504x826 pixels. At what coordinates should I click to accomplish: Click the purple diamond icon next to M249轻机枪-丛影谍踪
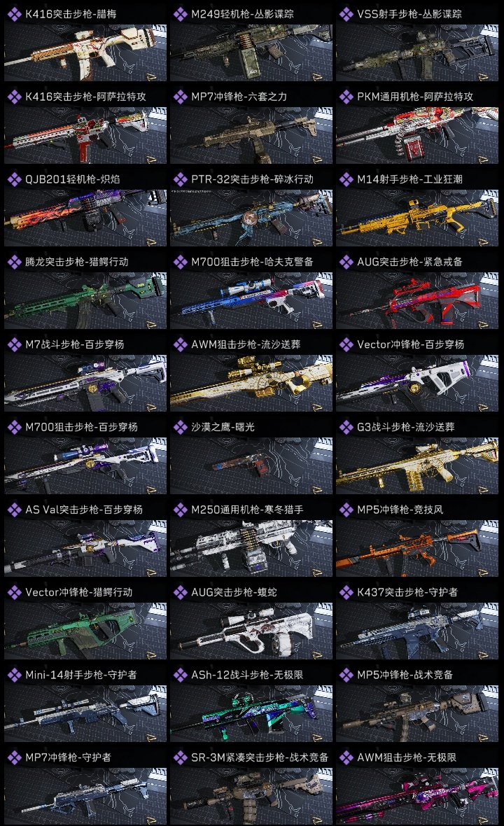pyautogui.click(x=180, y=14)
